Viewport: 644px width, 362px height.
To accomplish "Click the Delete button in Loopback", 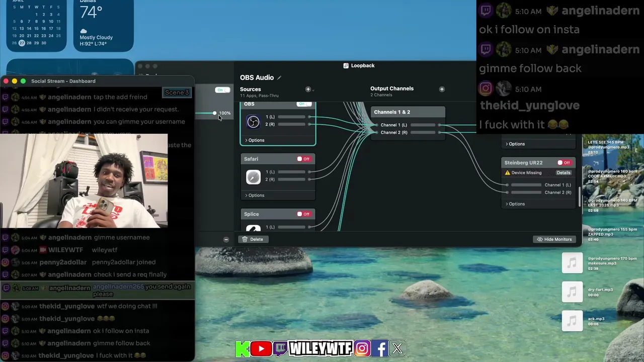I will (x=253, y=239).
